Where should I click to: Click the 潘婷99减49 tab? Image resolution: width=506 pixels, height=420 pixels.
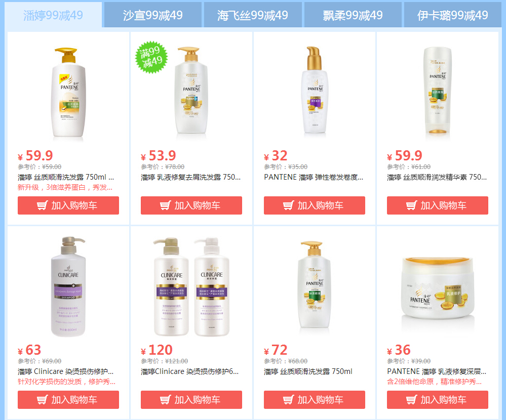pyautogui.click(x=53, y=15)
